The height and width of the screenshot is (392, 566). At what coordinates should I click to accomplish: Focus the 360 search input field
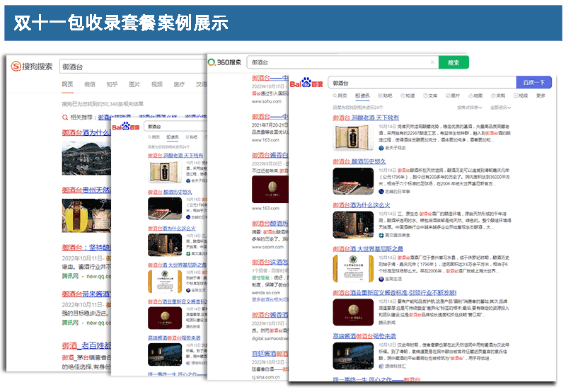342,62
